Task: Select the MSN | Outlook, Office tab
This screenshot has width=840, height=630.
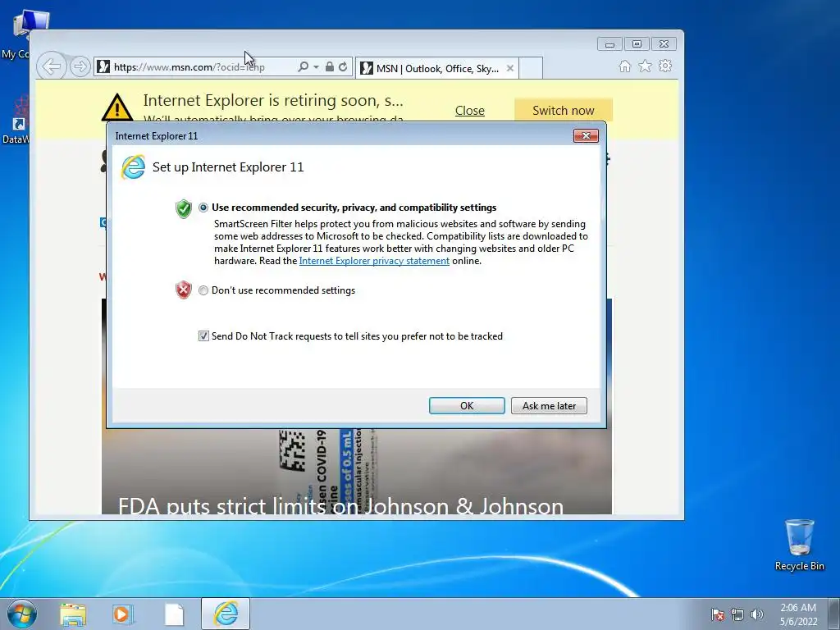Action: point(436,68)
